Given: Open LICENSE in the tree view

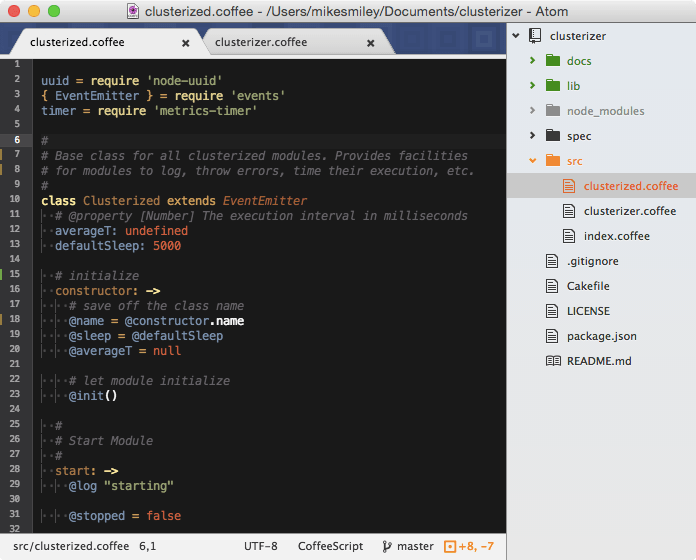Looking at the screenshot, I should [588, 311].
